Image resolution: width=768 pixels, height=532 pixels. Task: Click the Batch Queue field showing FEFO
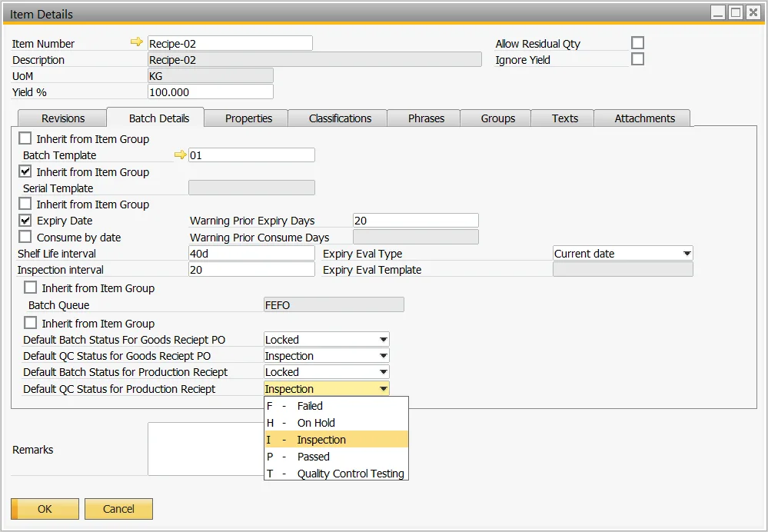click(334, 304)
